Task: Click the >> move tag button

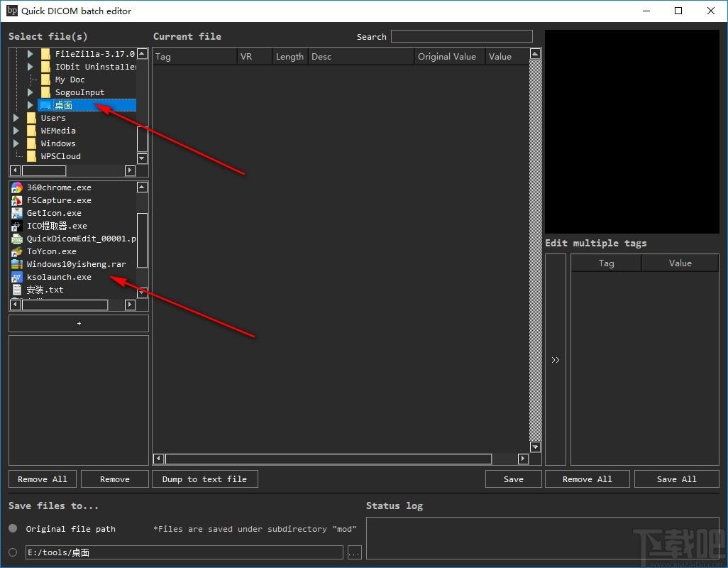Action: [x=556, y=359]
